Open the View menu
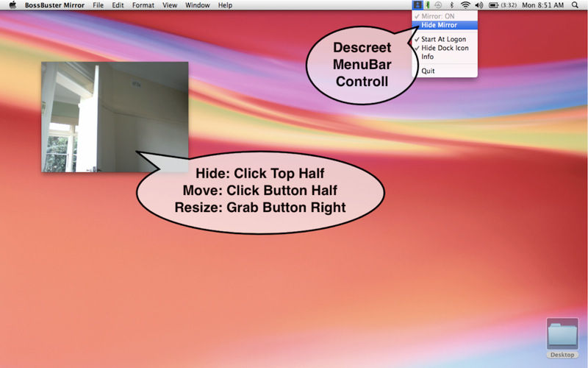Screen dimensions: 588x368 click(x=170, y=5)
